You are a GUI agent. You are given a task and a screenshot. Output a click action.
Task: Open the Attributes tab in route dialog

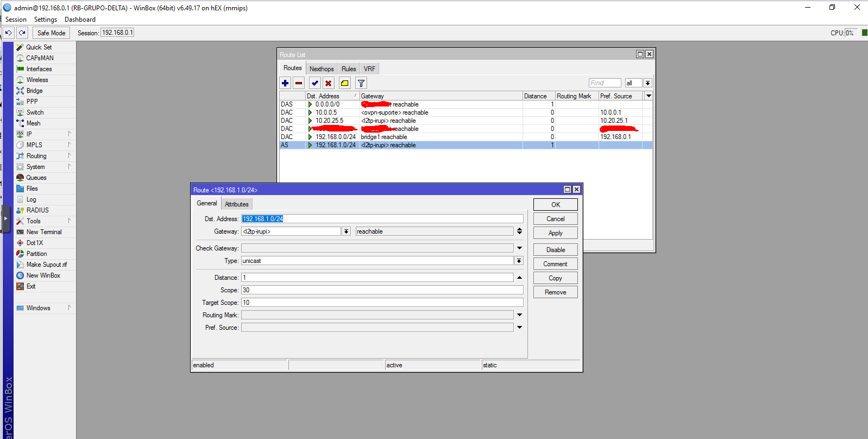tap(236, 204)
